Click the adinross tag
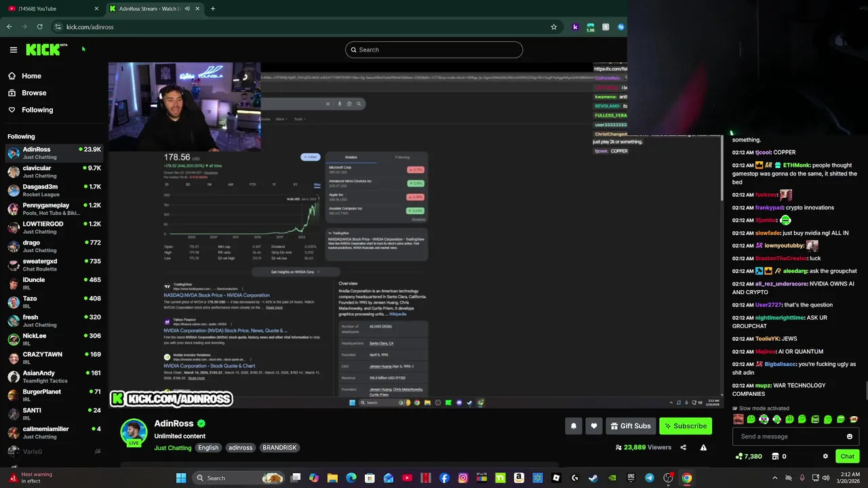Screen dimensions: 868x488 click(x=240, y=448)
